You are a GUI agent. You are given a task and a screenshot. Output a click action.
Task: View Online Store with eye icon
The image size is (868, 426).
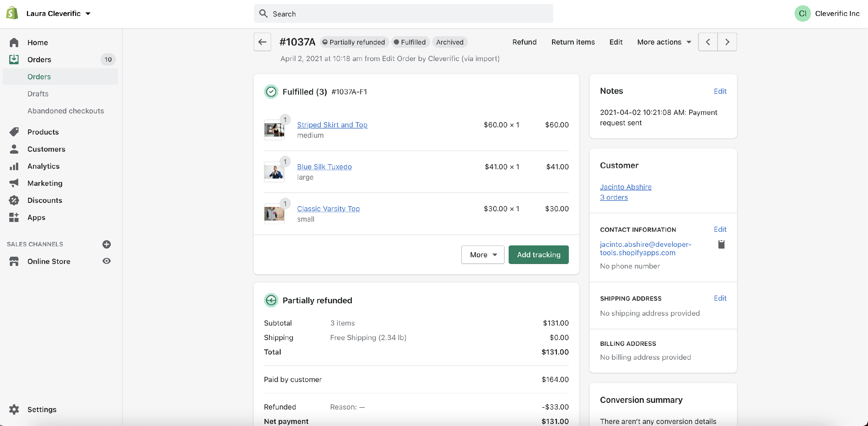(x=106, y=261)
